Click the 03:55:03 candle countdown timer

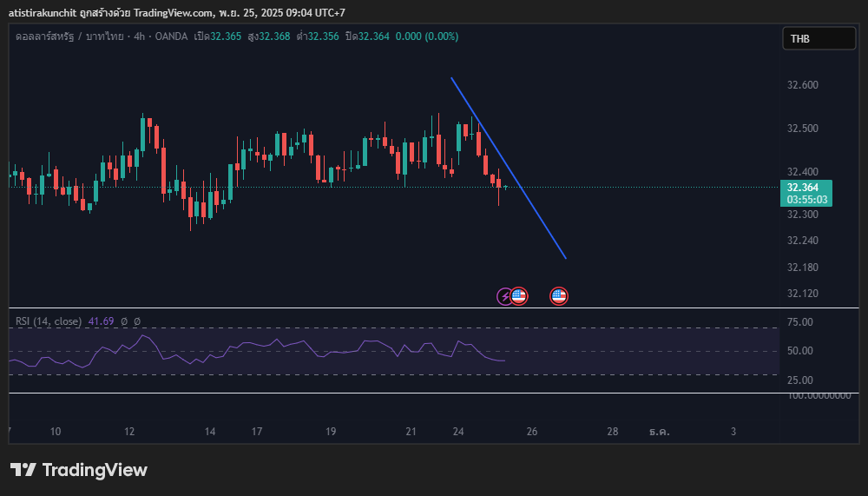tap(806, 200)
